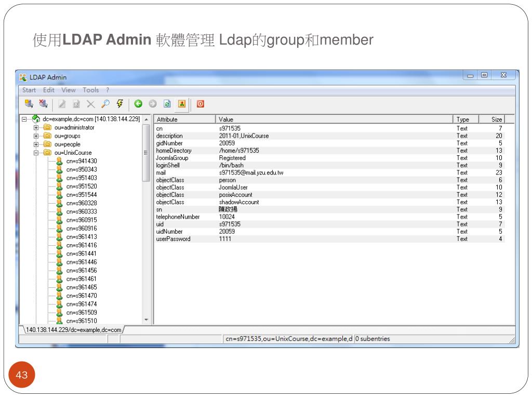Click the tree scrollbar up arrow
The image size is (532, 399).
(146, 119)
